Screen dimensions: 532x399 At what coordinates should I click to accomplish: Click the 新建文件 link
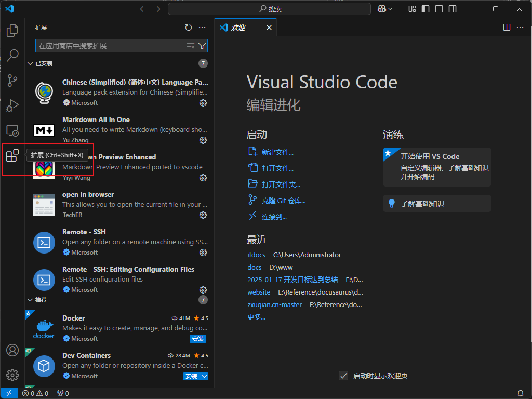click(x=277, y=152)
